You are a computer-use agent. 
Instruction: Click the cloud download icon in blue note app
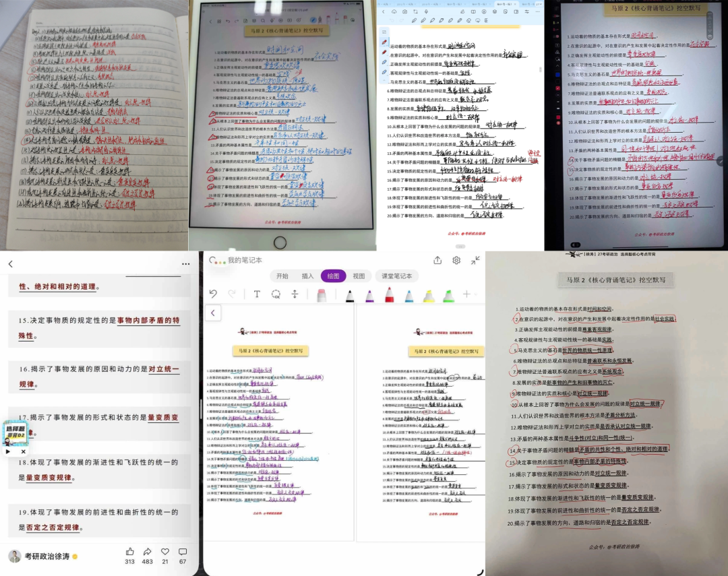coord(394,11)
